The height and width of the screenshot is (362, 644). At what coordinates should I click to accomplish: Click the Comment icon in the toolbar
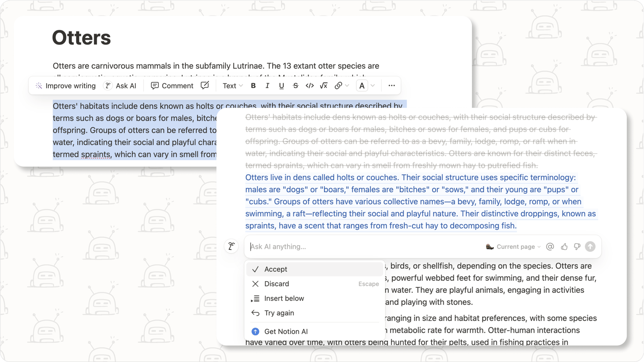(155, 85)
